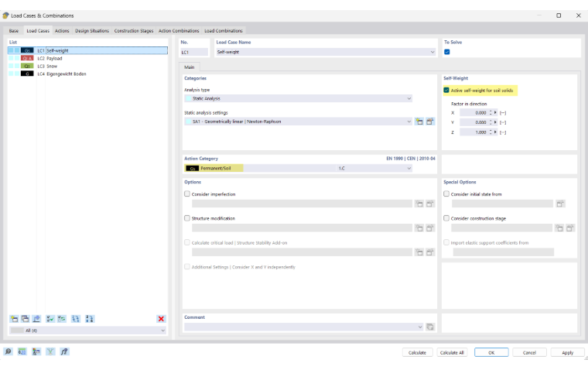Expand Static analysis settings dropdown
This screenshot has height=370, width=588.
409,122
